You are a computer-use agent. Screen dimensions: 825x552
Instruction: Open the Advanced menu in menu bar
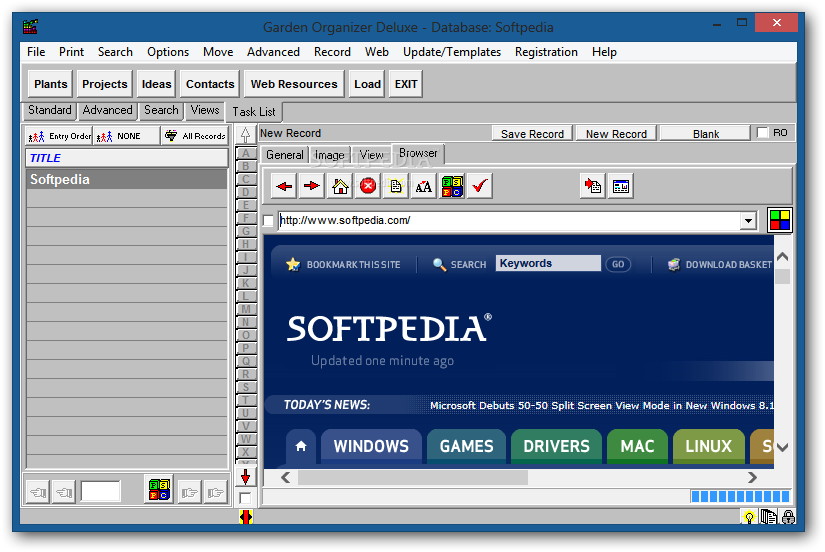click(273, 52)
